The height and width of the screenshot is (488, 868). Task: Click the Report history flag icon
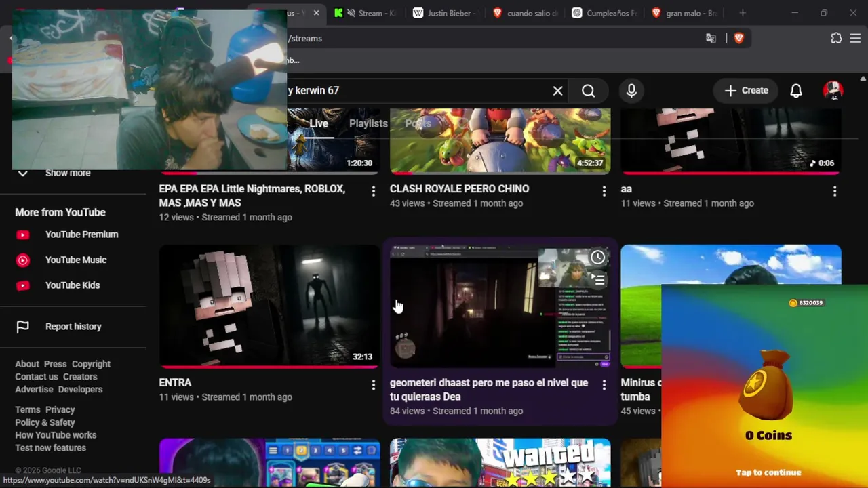pyautogui.click(x=22, y=327)
